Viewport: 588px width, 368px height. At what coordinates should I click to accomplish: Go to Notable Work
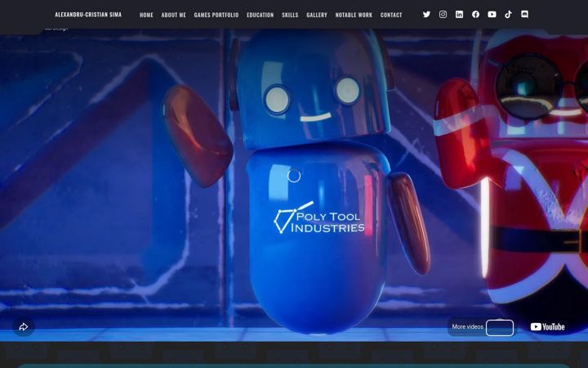point(354,15)
